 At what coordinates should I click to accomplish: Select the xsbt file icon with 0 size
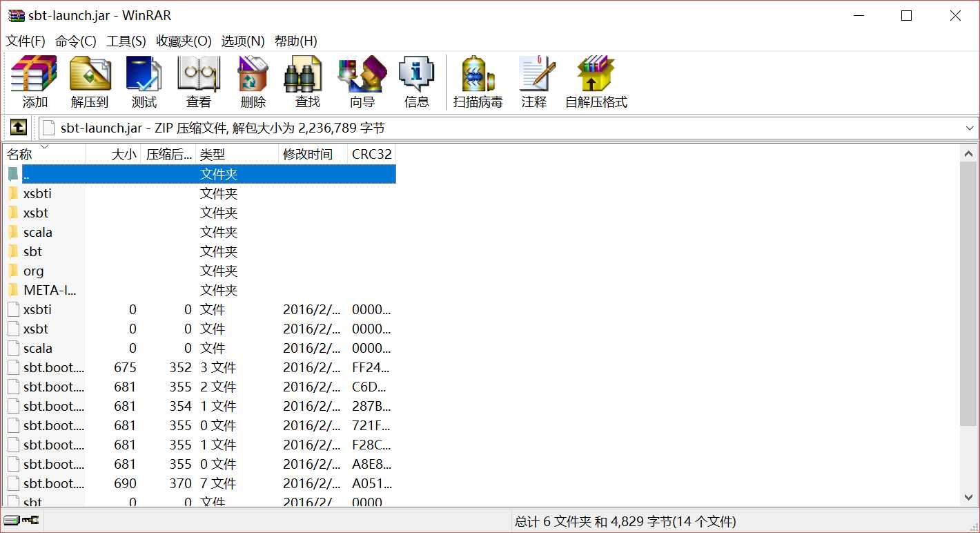click(x=14, y=329)
